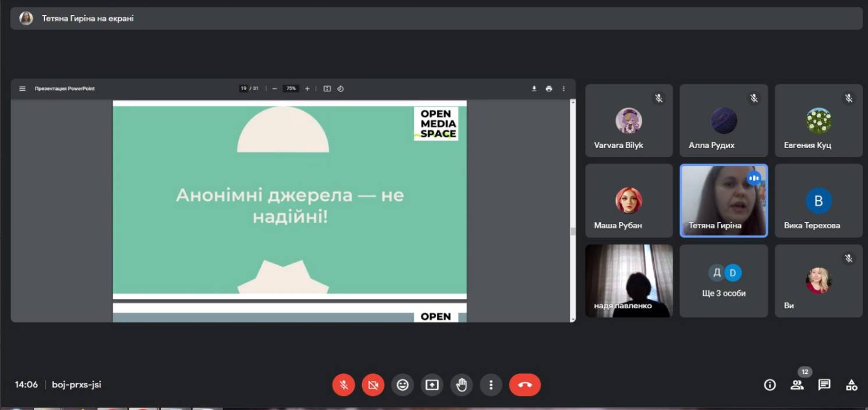Click the 75% zoom level field
This screenshot has height=410, width=868.
tap(290, 88)
